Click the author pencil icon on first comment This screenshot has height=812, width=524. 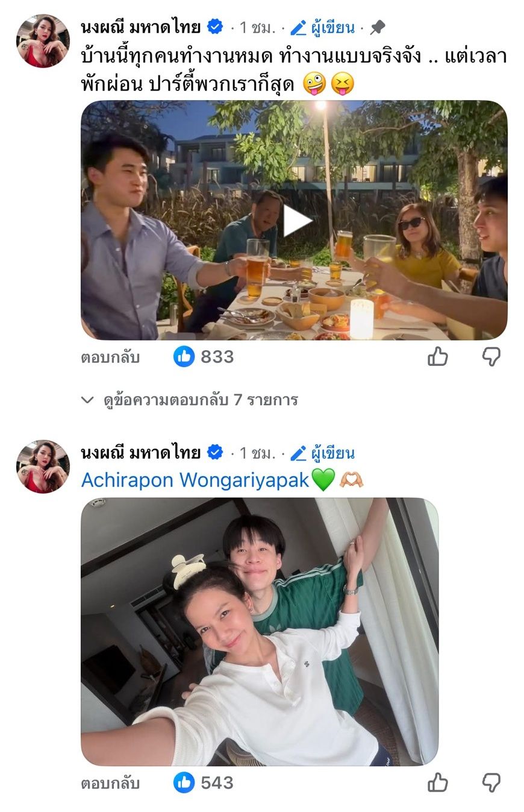298,27
